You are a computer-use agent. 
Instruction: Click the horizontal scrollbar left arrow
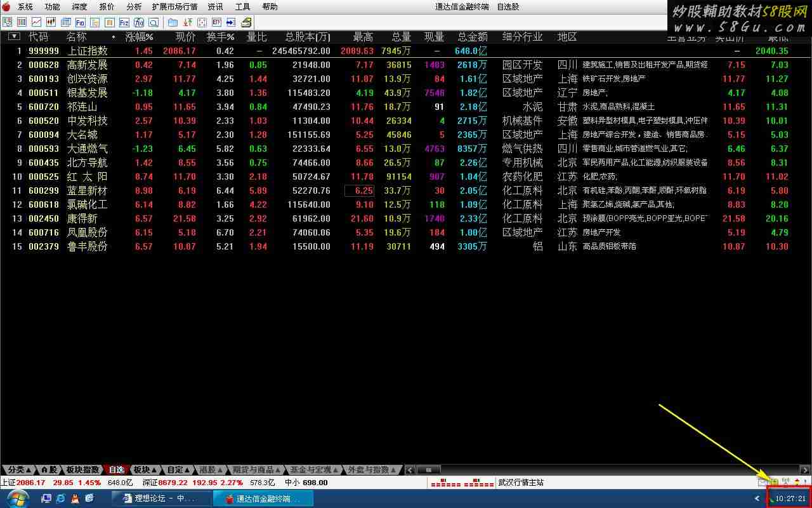click(410, 470)
